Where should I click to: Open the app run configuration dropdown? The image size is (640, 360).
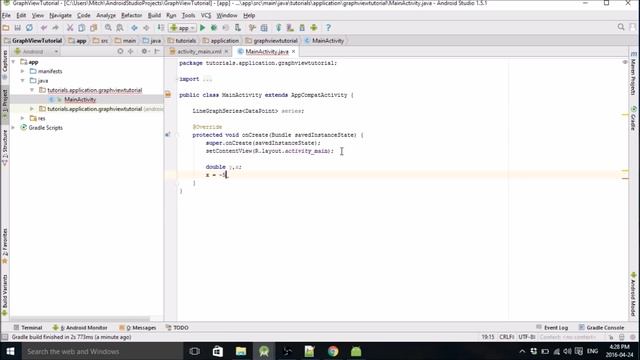click(182, 28)
